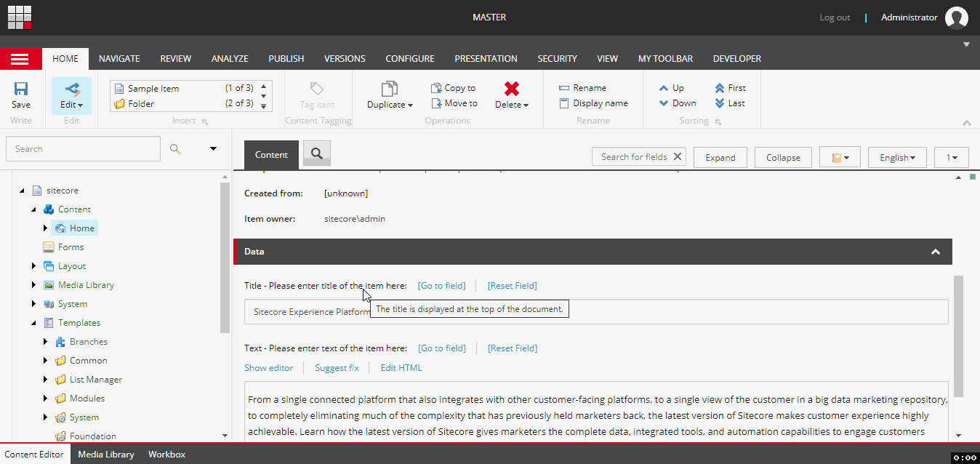Image resolution: width=980 pixels, height=464 pixels.
Task: Clear field search with X icon
Action: point(678,156)
